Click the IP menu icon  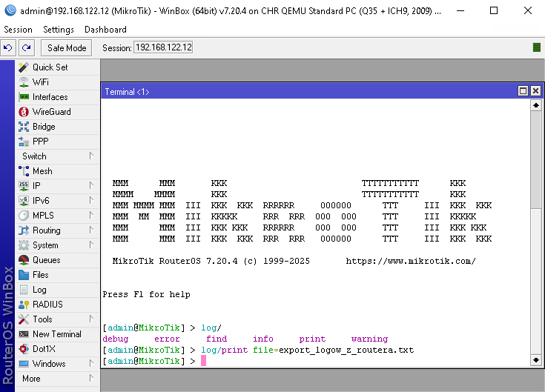coord(24,186)
